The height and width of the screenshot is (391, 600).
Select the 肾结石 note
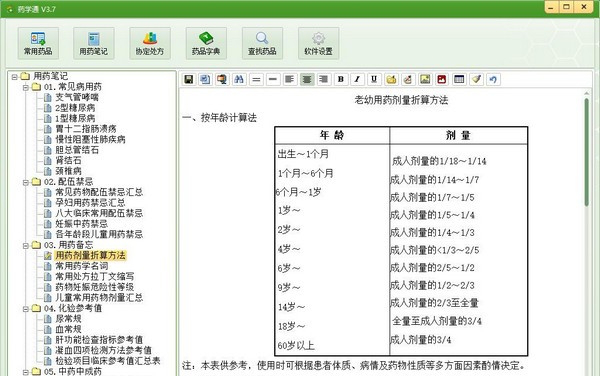(68, 160)
